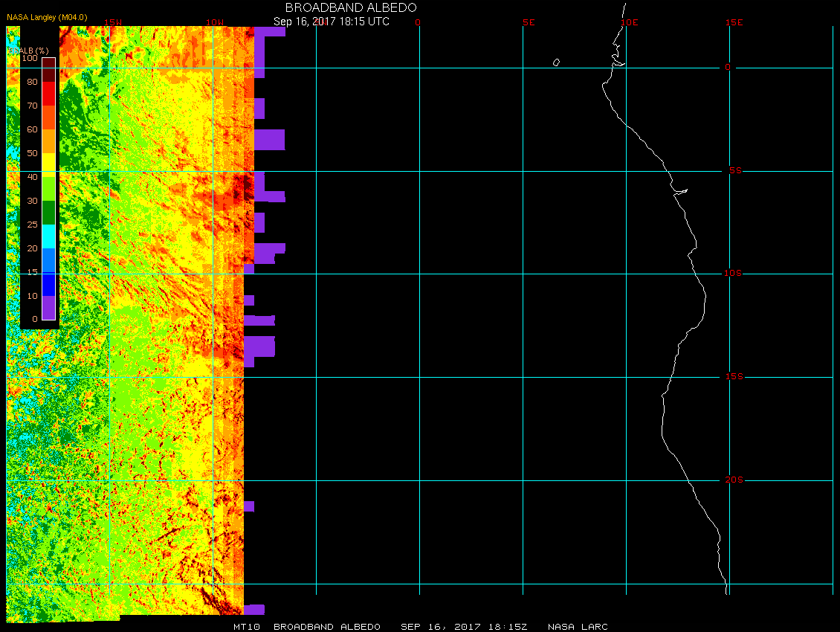Click the 5S latitude label
This screenshot has height=632, width=840.
pos(734,171)
